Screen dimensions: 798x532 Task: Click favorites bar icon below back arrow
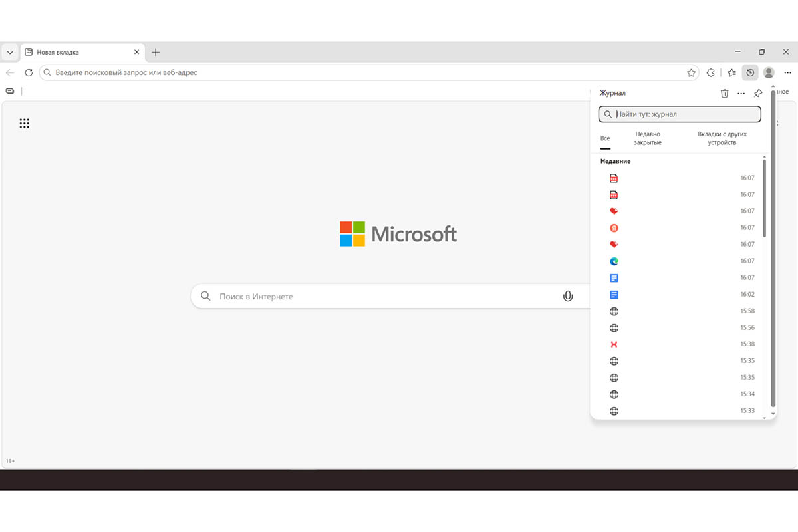point(10,91)
